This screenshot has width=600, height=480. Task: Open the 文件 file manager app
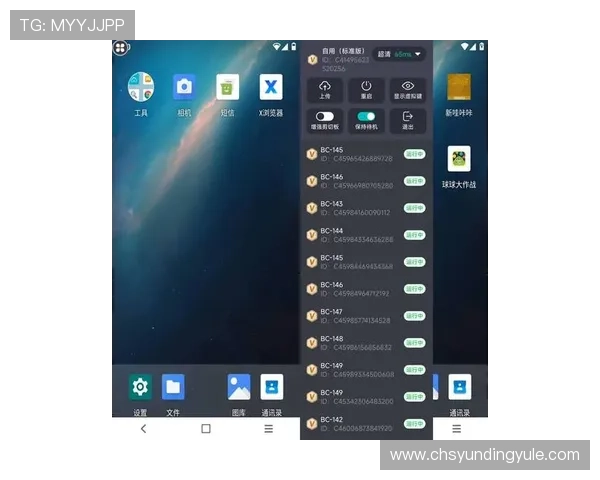[173, 387]
